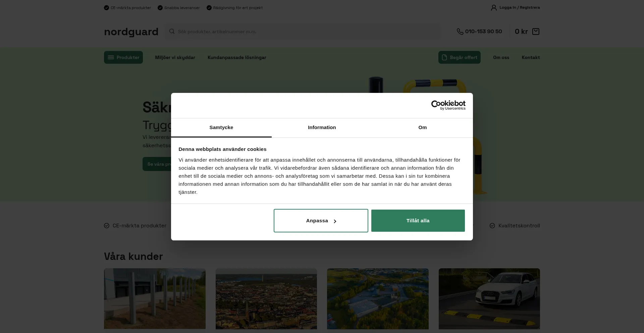
Task: Switch to the Om tab
Action: click(422, 127)
